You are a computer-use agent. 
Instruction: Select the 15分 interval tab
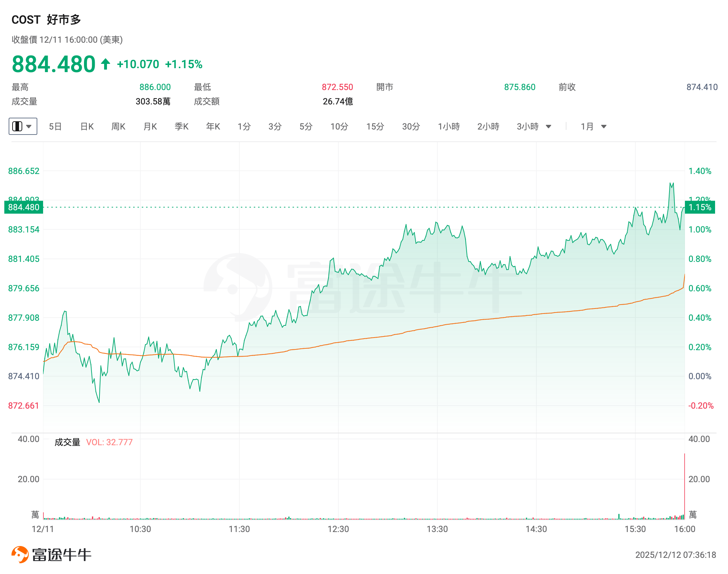pos(375,126)
